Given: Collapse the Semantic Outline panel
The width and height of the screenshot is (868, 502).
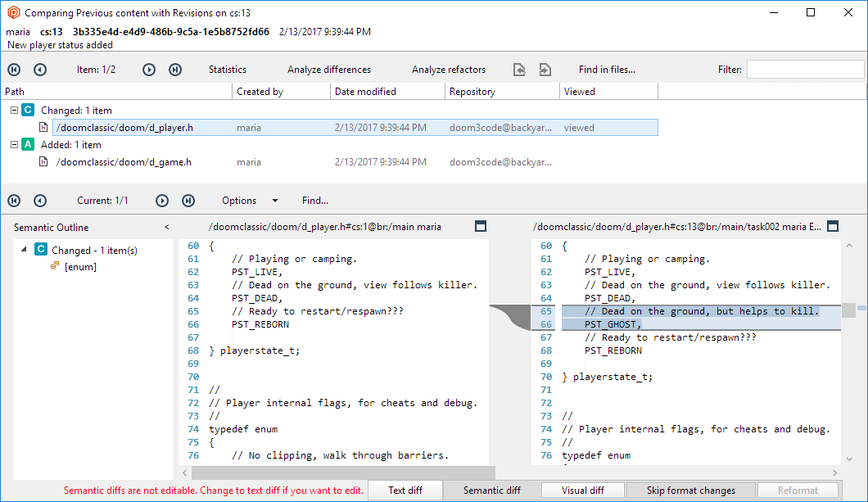Looking at the screenshot, I should click(x=166, y=228).
